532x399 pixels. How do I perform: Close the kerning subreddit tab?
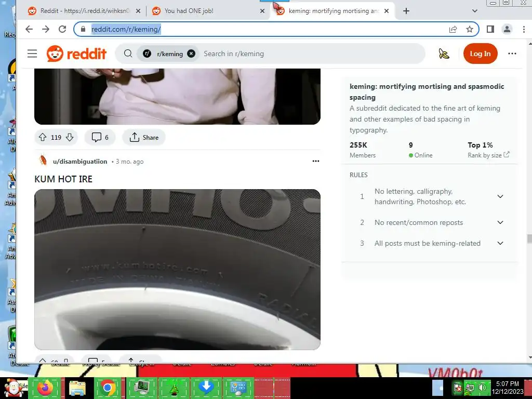[x=387, y=11]
